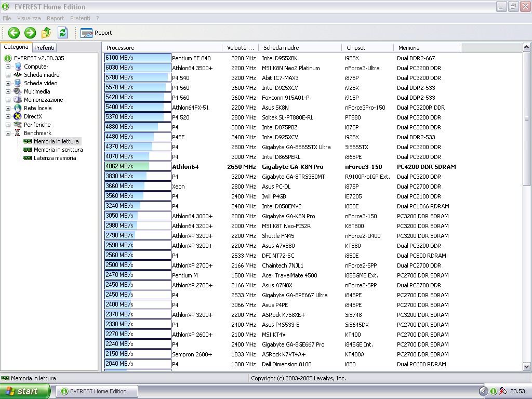Sort by the Velocità column header
The image size is (532, 399).
click(x=241, y=48)
